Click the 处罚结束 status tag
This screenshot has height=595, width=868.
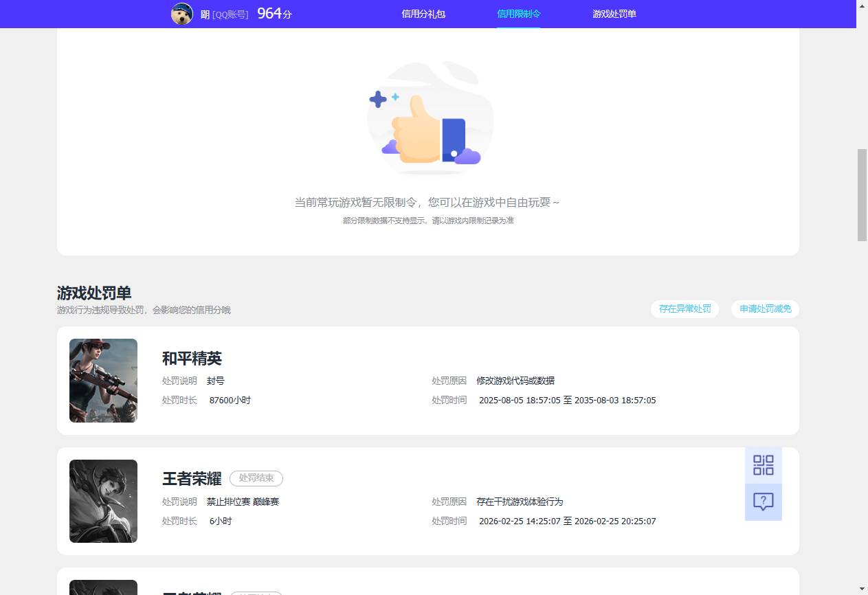coord(256,478)
